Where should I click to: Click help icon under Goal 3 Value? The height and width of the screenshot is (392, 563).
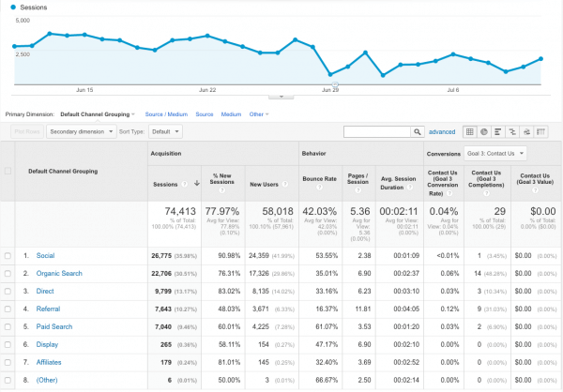535,190
